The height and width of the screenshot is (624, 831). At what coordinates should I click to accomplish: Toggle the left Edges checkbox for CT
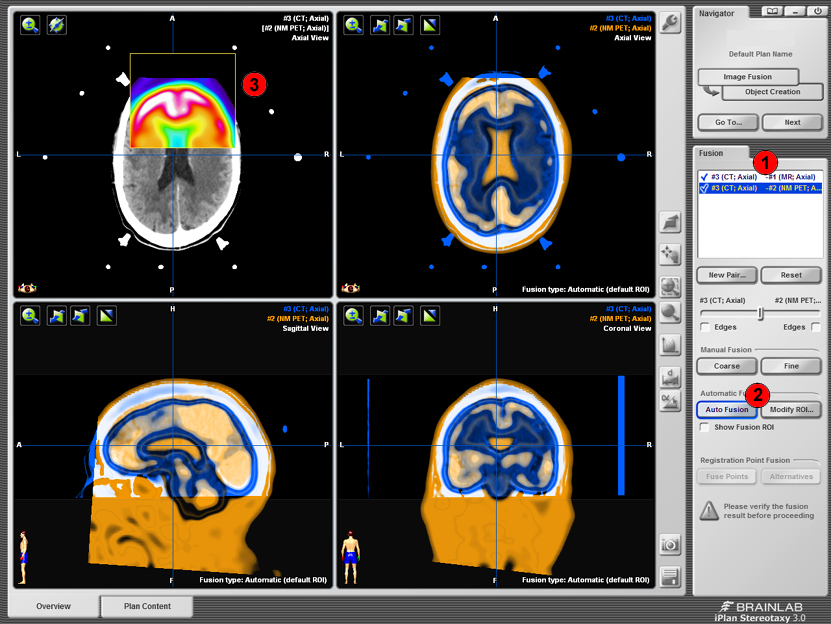coord(705,327)
